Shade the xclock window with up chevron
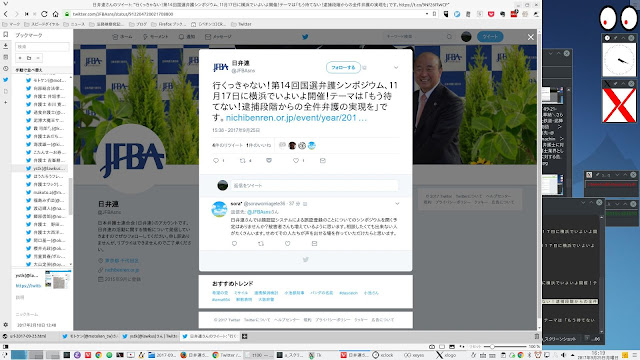Image resolution: width=640 pixels, height=360 pixels. [x=623, y=38]
